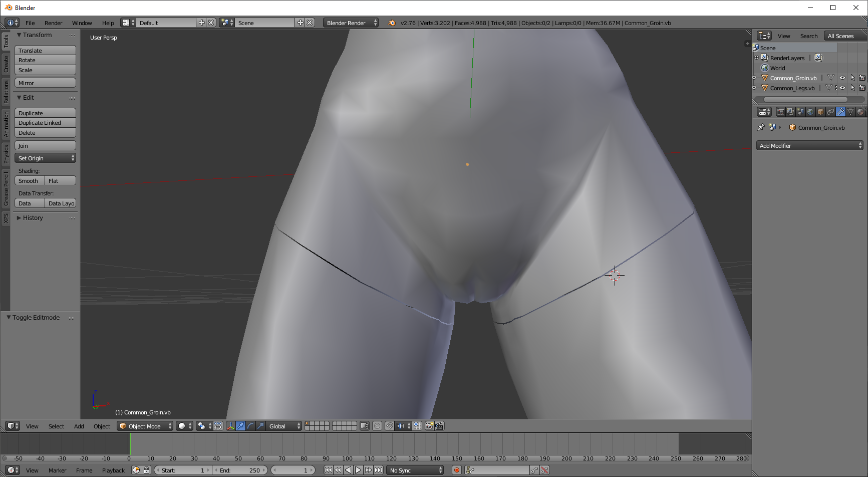Open Render properties camera tab
Image resolution: width=868 pixels, height=477 pixels.
click(x=780, y=112)
